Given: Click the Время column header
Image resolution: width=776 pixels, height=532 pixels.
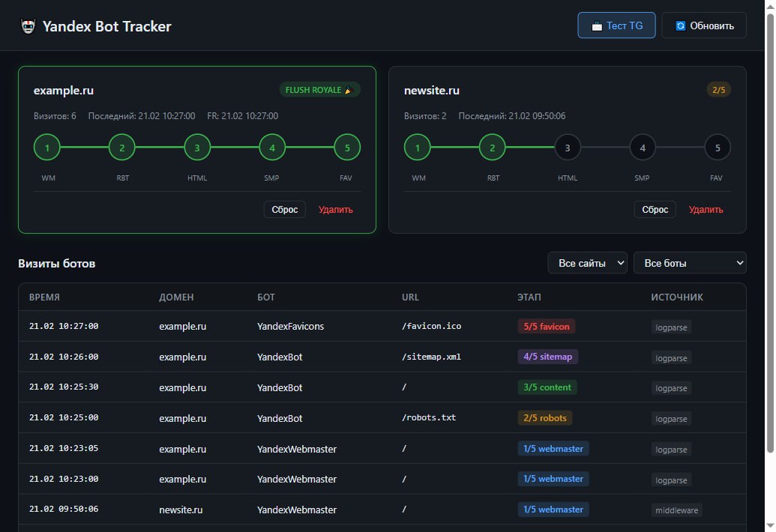Looking at the screenshot, I should click(x=44, y=297).
